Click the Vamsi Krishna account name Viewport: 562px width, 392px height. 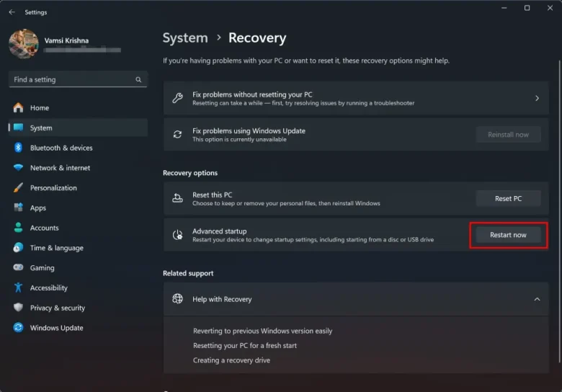tap(67, 40)
